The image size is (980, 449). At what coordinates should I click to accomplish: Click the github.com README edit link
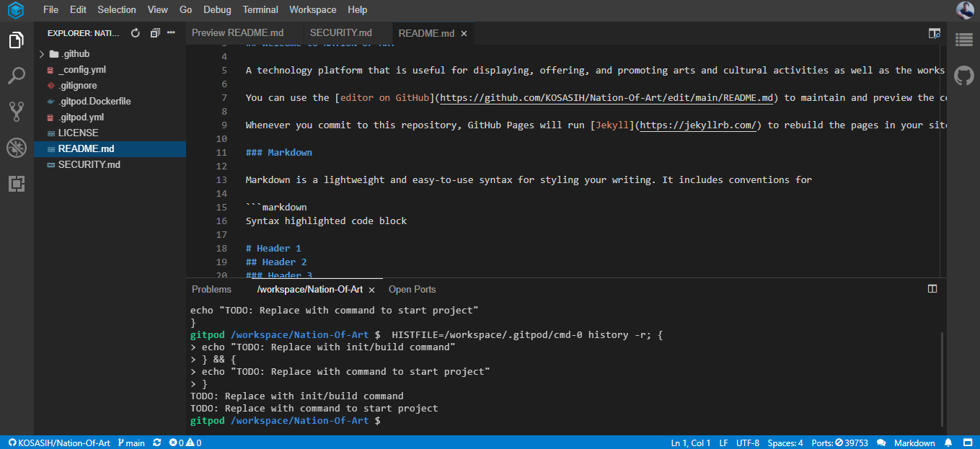606,98
